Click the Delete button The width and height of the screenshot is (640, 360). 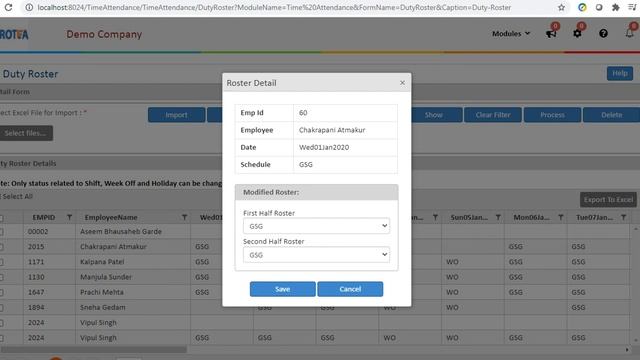pyautogui.click(x=611, y=115)
